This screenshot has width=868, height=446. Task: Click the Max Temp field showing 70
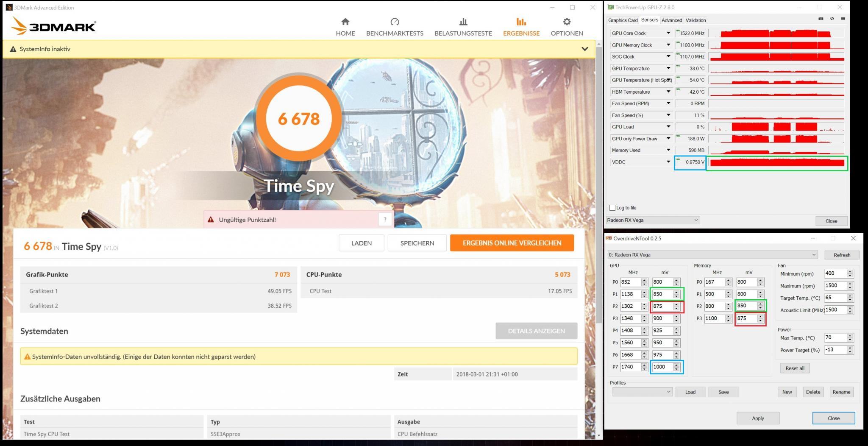pos(835,337)
